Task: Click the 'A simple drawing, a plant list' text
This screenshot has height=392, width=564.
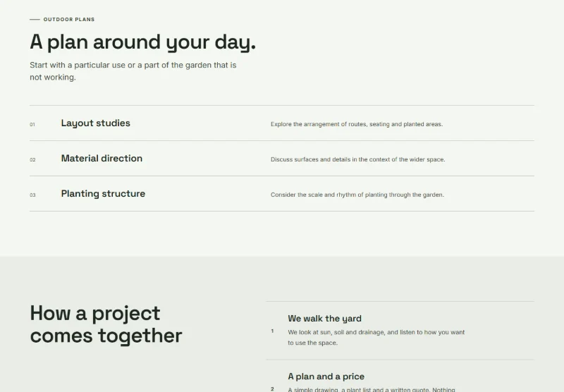Action: point(372,389)
